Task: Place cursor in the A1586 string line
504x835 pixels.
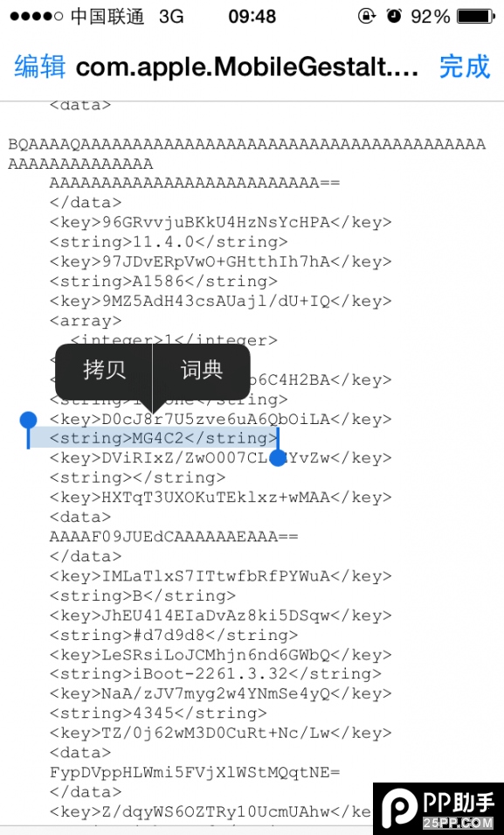Action: pos(163,282)
